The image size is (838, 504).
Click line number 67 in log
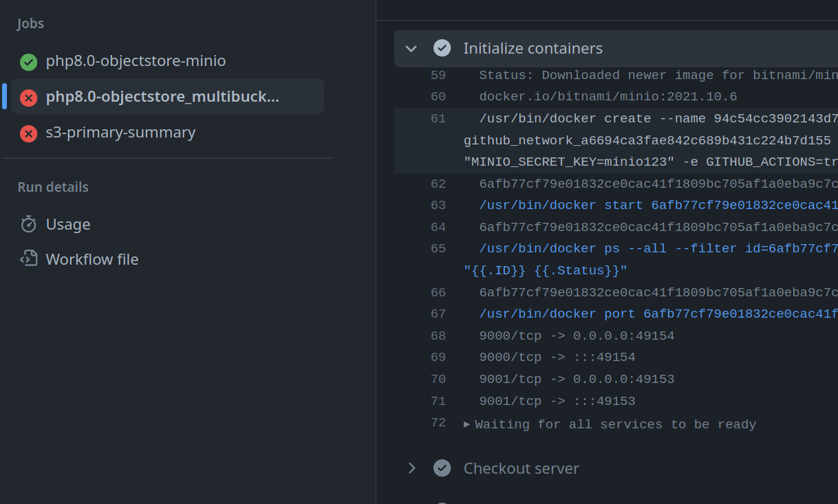(x=438, y=314)
